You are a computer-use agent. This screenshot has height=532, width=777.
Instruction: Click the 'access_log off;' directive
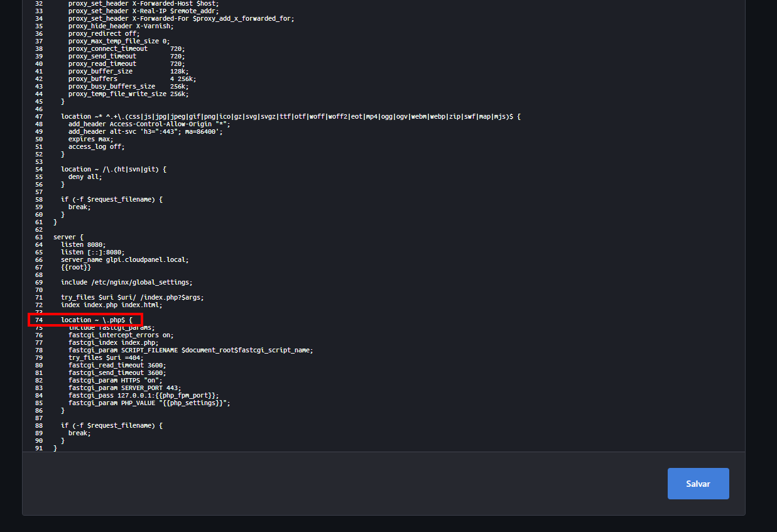tap(96, 147)
